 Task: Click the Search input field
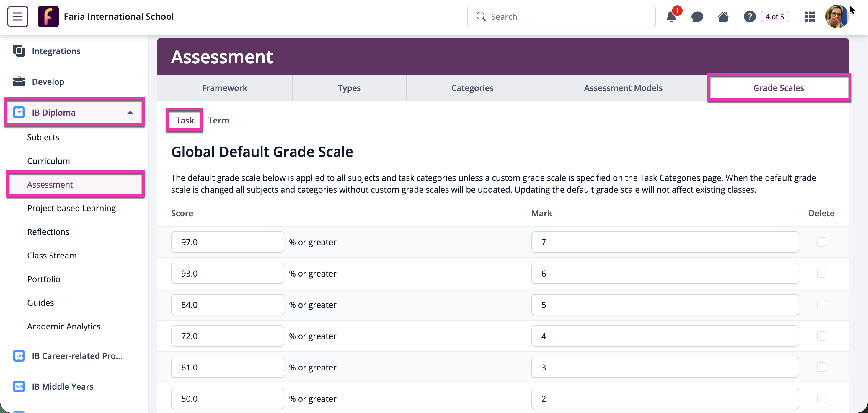[x=561, y=17]
